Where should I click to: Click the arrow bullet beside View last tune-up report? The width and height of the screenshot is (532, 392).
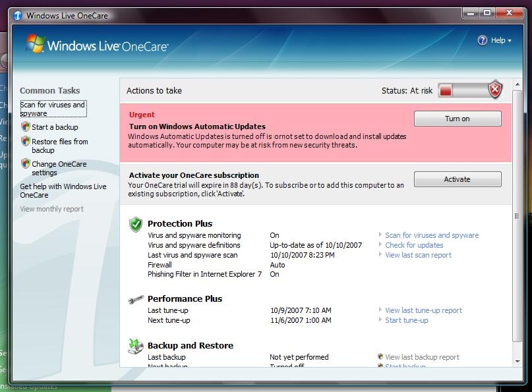[x=380, y=310]
